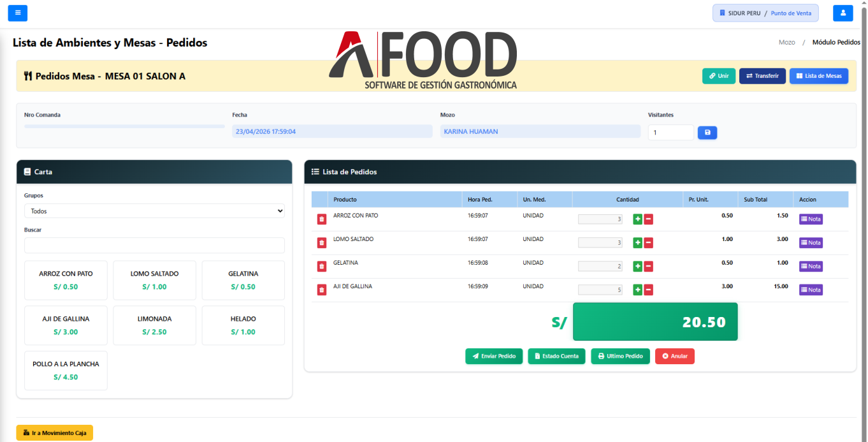Click GELATINA quantity field

pyautogui.click(x=600, y=267)
